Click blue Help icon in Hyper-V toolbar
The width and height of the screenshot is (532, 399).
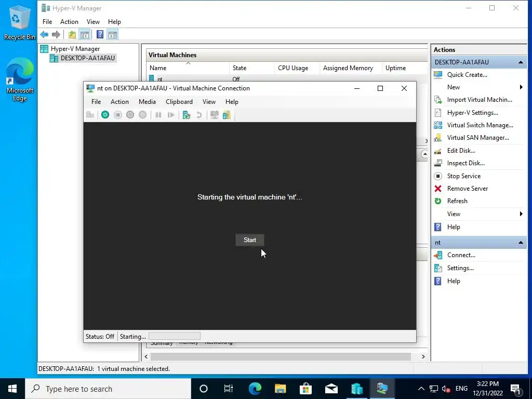tap(100, 34)
